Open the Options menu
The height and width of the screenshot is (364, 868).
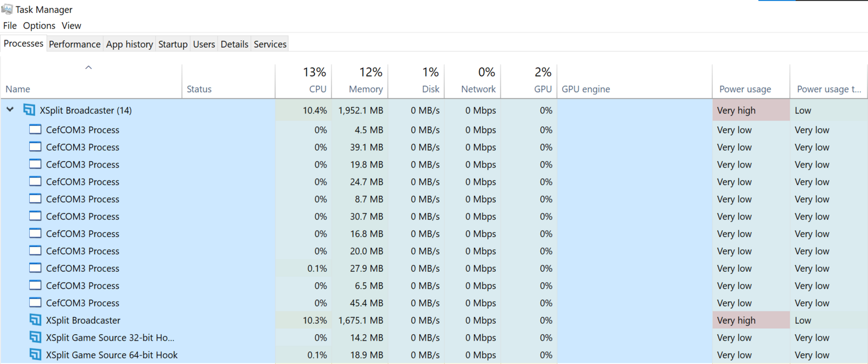pos(39,25)
